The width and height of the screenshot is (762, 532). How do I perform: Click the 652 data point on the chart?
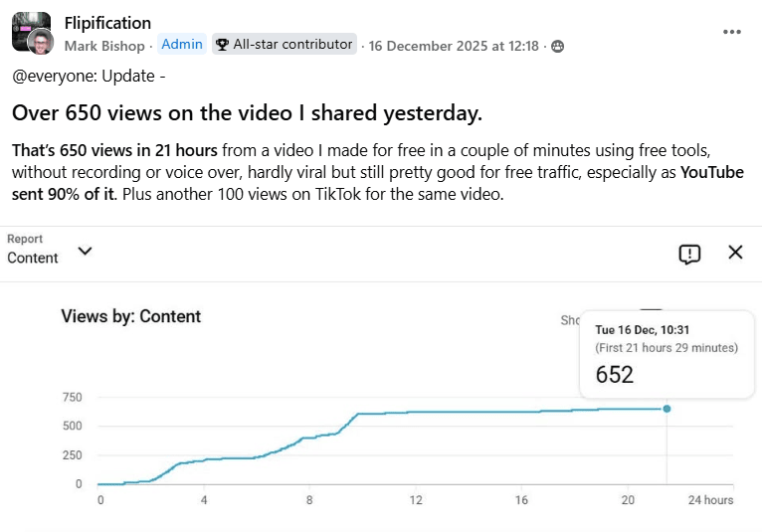(667, 409)
